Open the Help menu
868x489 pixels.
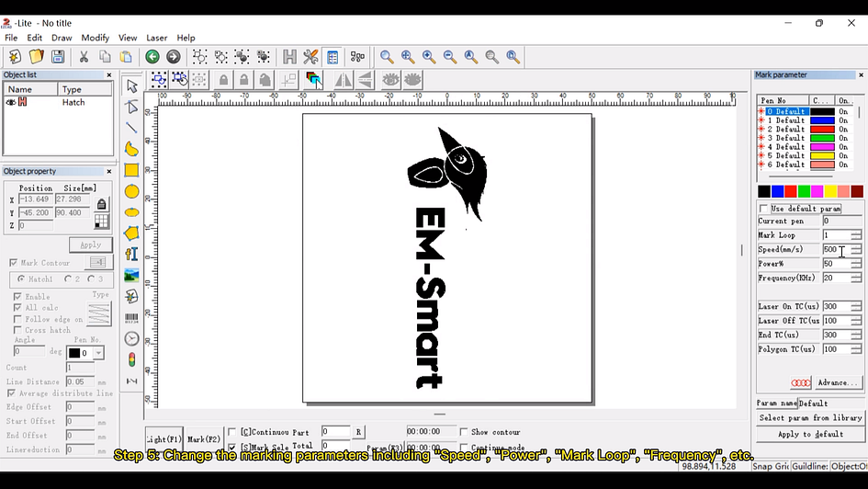(186, 38)
